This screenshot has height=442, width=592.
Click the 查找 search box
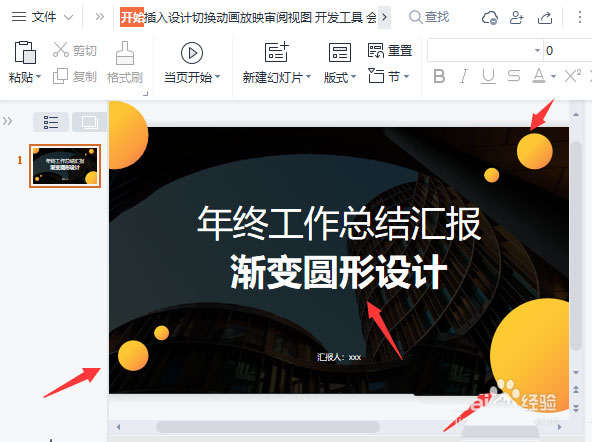tap(429, 17)
